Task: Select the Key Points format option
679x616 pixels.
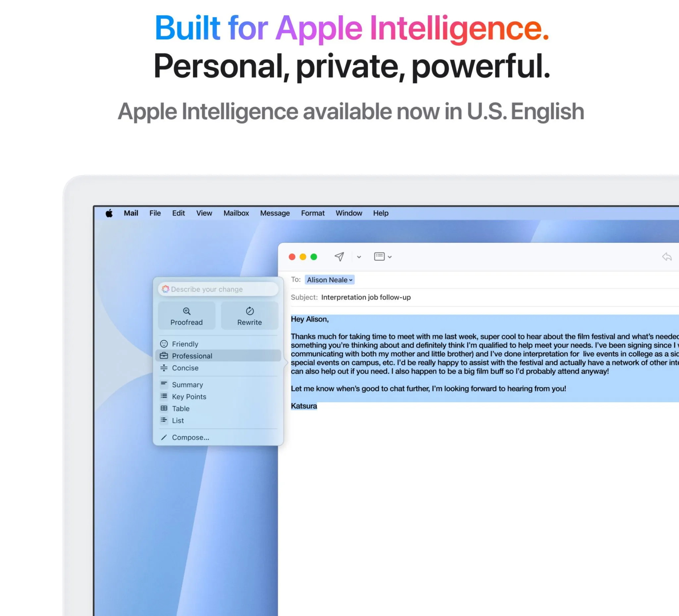Action: [189, 397]
